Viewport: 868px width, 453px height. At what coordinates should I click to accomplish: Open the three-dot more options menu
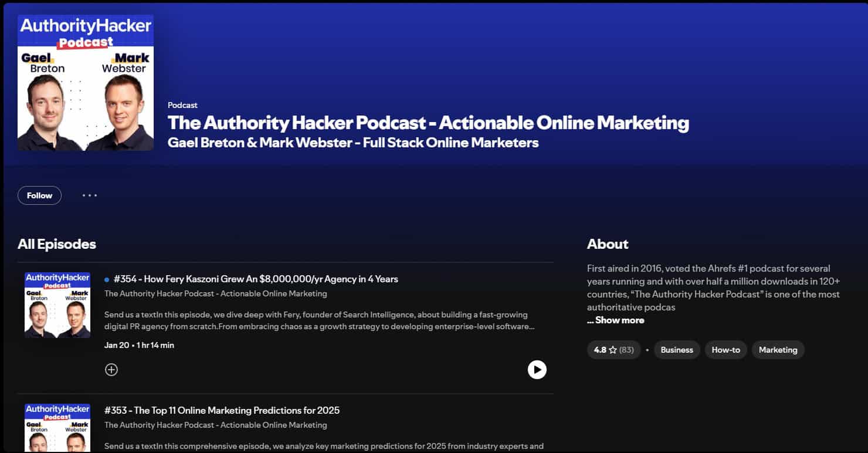[x=90, y=195]
